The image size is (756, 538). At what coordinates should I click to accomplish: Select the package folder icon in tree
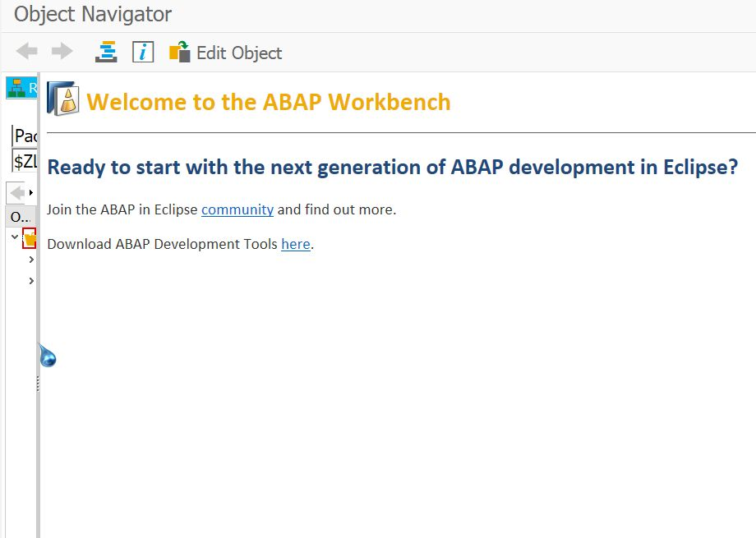click(29, 239)
